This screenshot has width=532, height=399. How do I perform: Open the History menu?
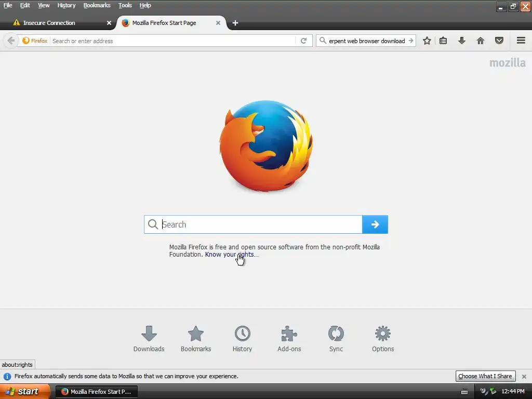pyautogui.click(x=66, y=5)
